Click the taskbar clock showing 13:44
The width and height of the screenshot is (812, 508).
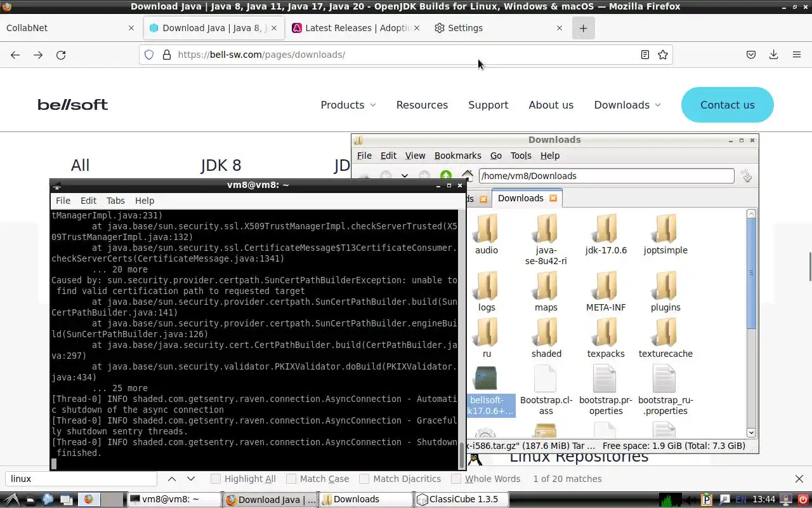764,499
